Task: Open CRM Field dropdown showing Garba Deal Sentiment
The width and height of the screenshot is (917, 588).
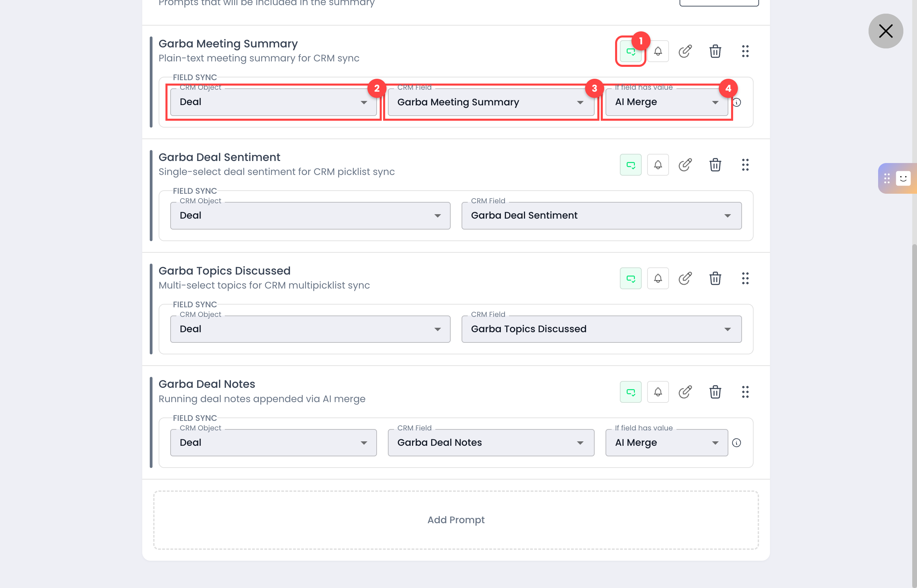Action: [601, 216]
